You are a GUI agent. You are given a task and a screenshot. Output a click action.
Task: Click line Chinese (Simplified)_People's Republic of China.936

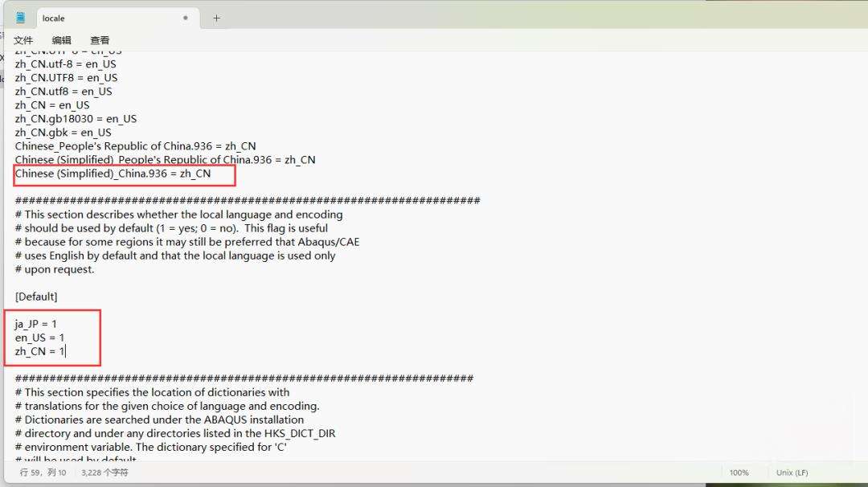pyautogui.click(x=165, y=160)
